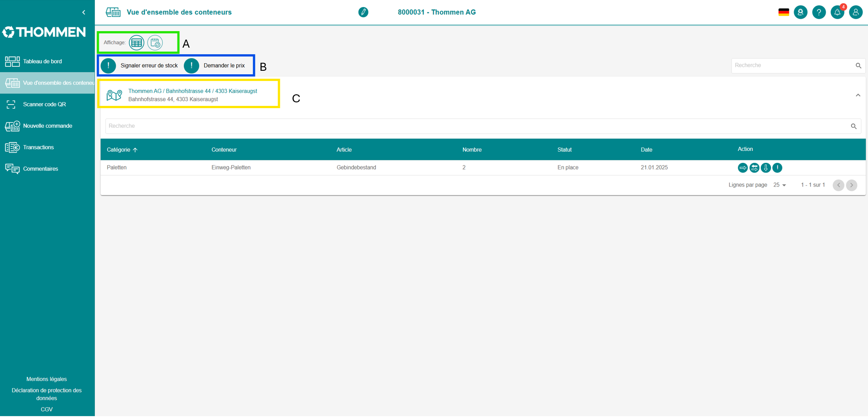Open the Thommen AG / Bahnhofstrasse 44 location link
Screen dimensions: 868x417
193,91
